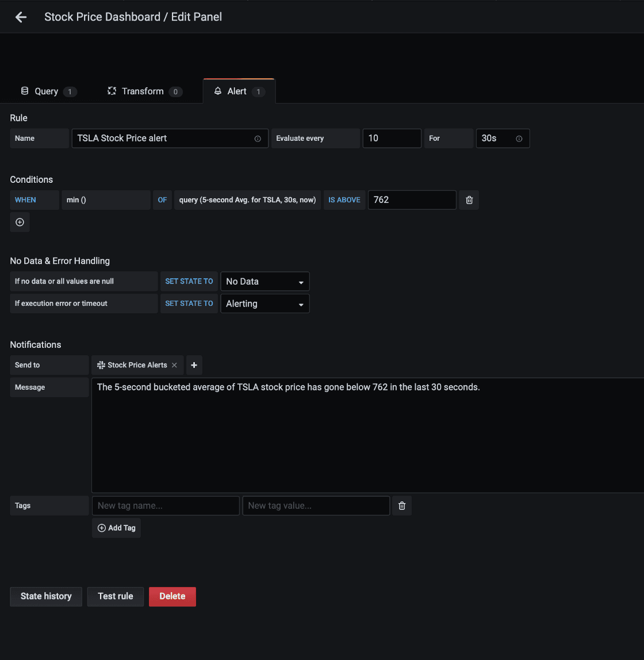This screenshot has height=660, width=644.
Task: Click the info icon in the For field
Action: [519, 139]
